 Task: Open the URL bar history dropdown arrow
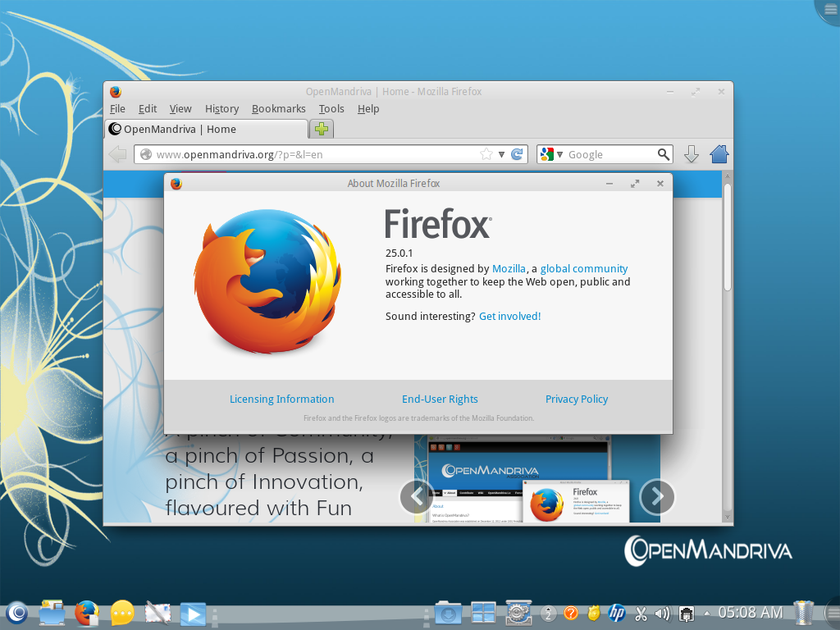(501, 154)
